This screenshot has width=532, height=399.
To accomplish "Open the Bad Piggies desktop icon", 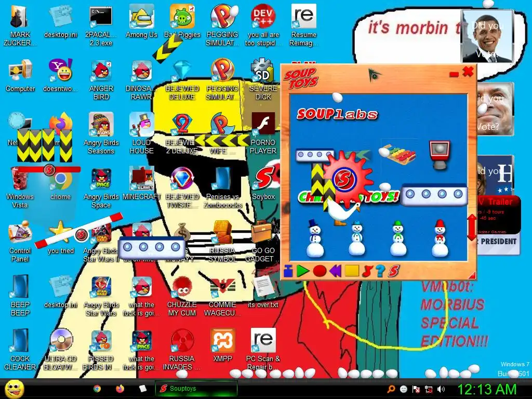I will [182, 22].
